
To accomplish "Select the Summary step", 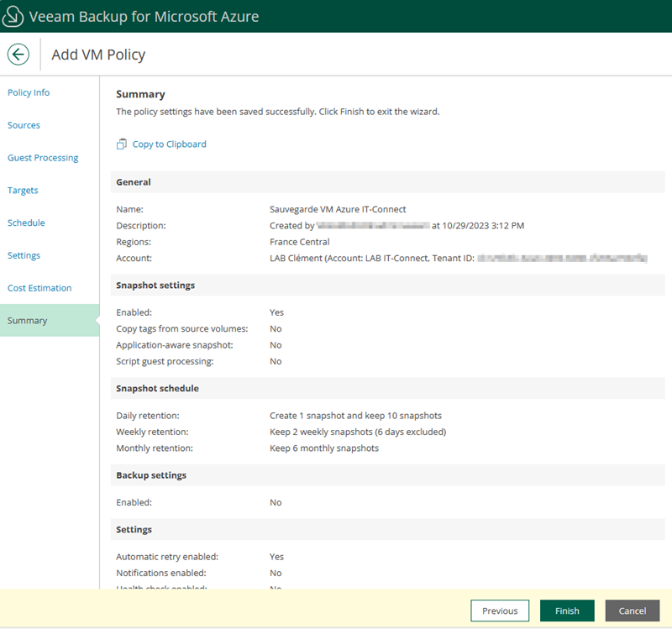I will 28,321.
